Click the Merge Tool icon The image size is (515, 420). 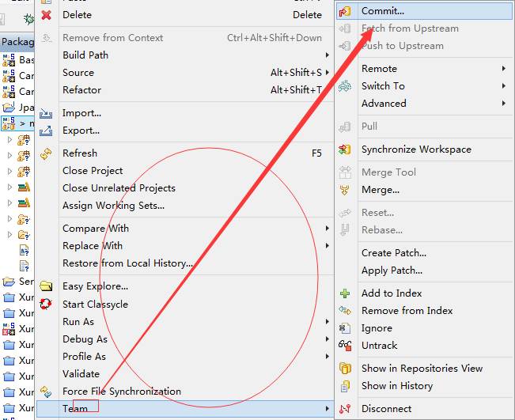click(345, 172)
